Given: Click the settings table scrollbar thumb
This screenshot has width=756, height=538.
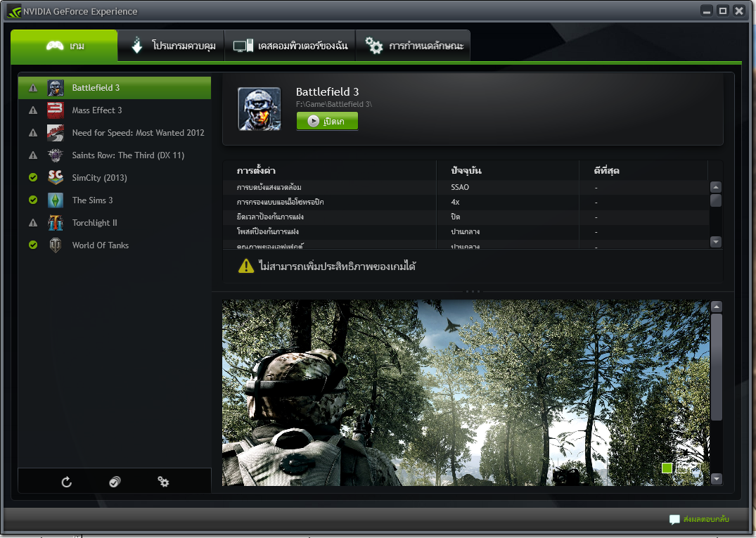Looking at the screenshot, I should click(716, 200).
